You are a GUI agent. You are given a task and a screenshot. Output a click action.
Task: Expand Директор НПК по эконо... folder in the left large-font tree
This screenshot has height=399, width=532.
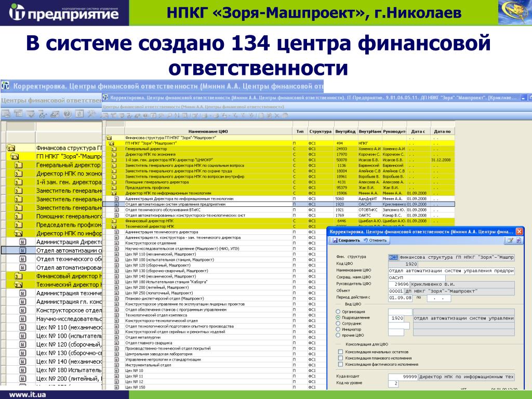pyautogui.click(x=18, y=174)
